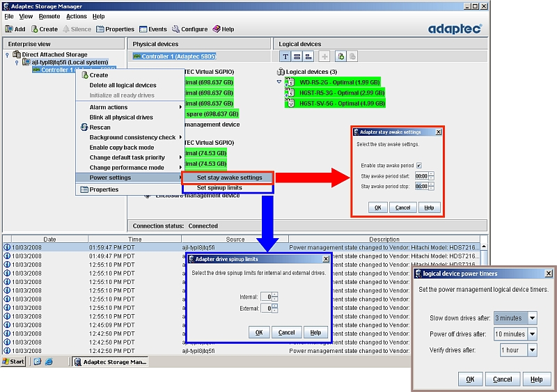Select Blink all physical drives
Viewport: 557px width, 392px height.
tap(121, 117)
